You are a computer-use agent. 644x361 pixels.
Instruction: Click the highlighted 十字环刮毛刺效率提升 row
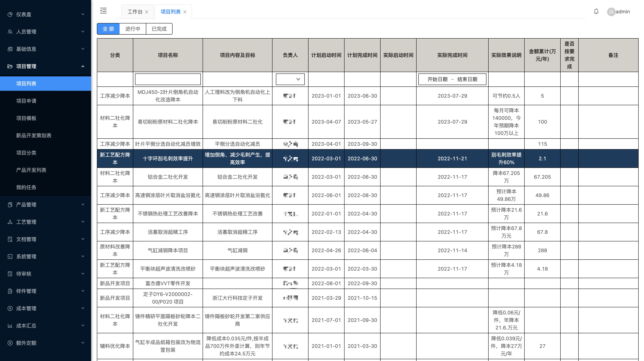click(368, 159)
